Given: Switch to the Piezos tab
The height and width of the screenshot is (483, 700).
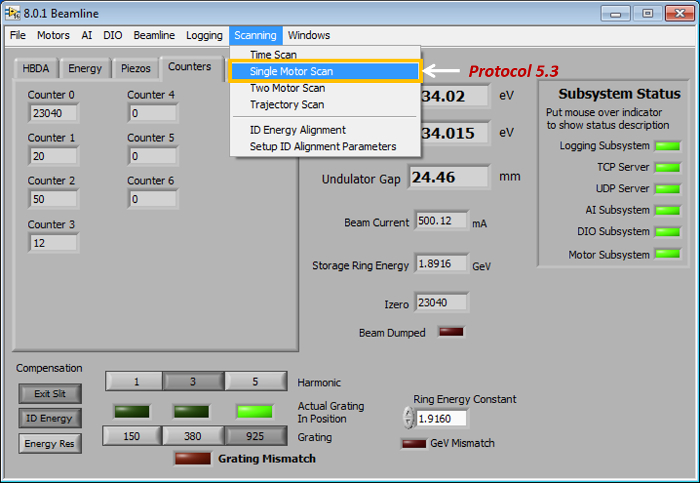Looking at the screenshot, I should pos(134,69).
